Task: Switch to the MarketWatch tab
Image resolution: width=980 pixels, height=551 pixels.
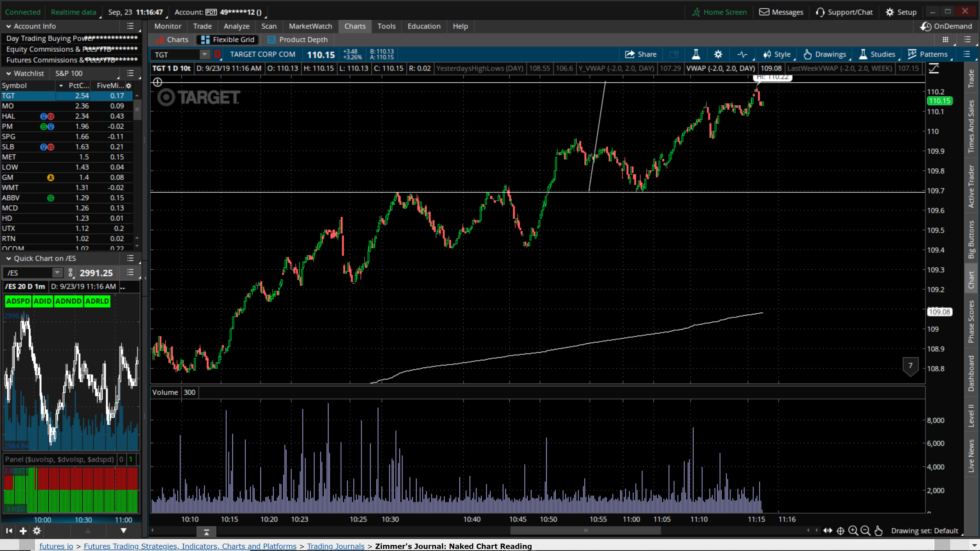Action: (310, 26)
